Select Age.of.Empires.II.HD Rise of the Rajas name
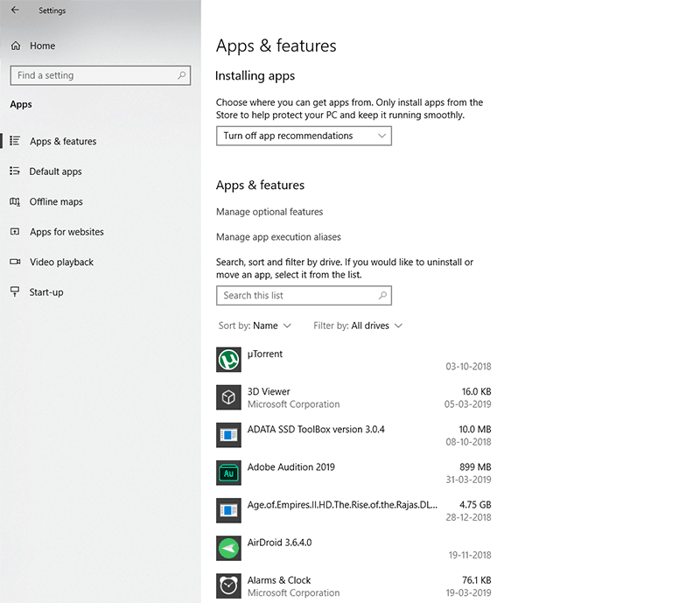Screen dimensions: 700x603 point(342,505)
